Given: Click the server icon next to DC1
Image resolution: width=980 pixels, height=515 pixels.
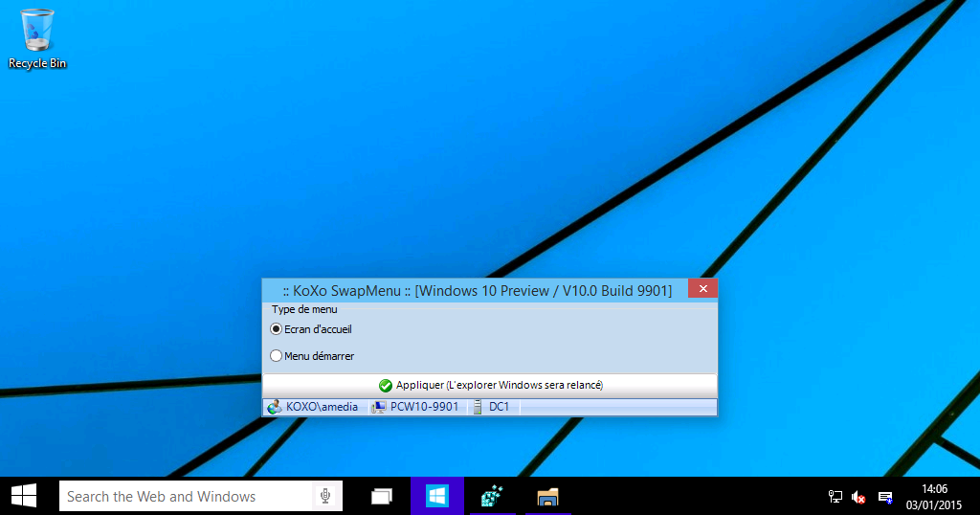Looking at the screenshot, I should tap(478, 407).
